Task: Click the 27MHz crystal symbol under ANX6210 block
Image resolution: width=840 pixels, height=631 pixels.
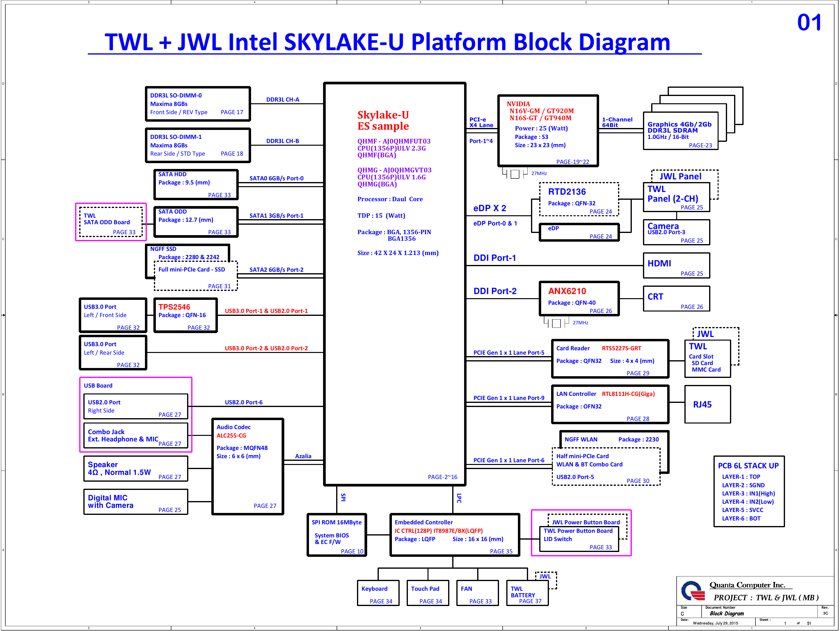Action: click(556, 323)
